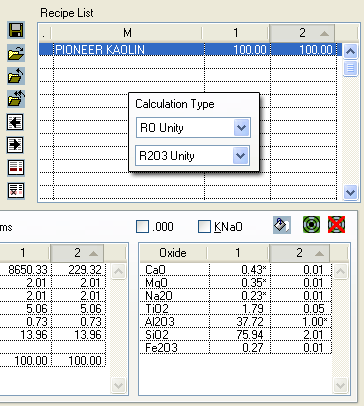
Task: Click oxide table column 1 header
Action: [x=238, y=253]
